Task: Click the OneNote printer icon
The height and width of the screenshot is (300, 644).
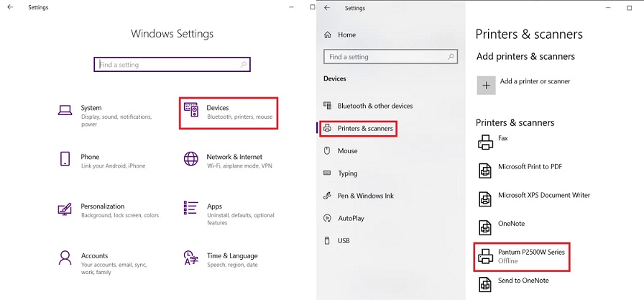Action: click(x=485, y=227)
